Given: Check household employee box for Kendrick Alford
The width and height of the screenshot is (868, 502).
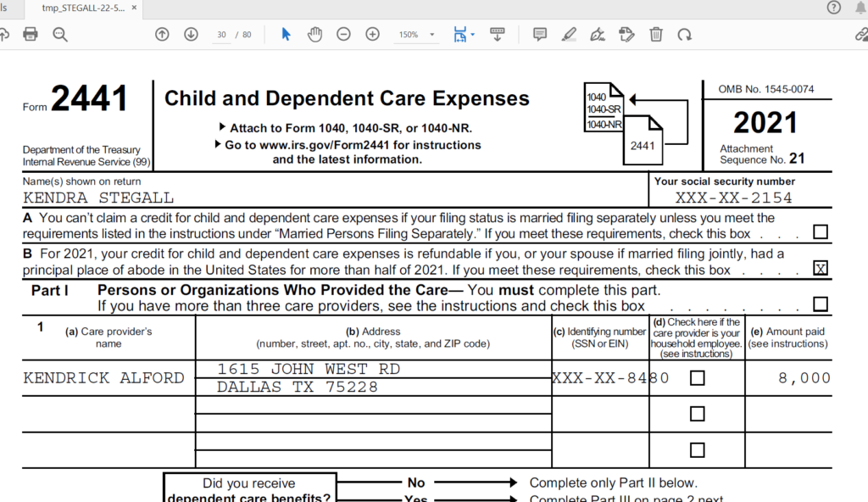Looking at the screenshot, I should coord(697,378).
